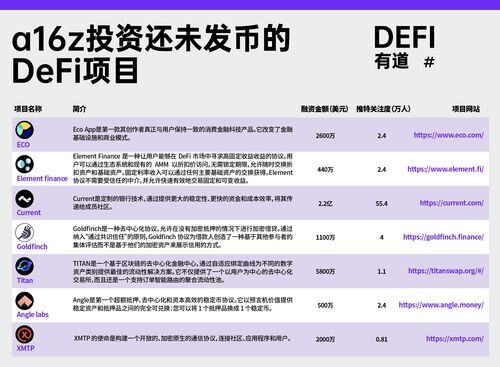
Task: Open the https://www.angle.money/ link
Action: click(441, 305)
